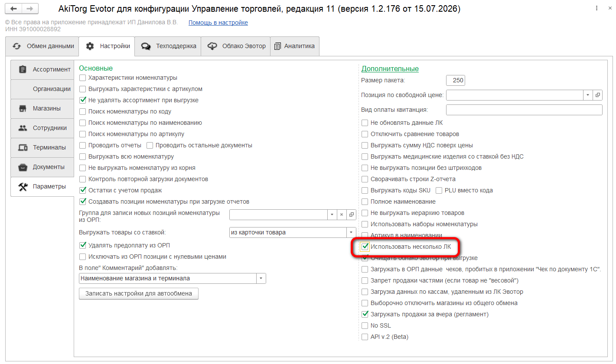Open the Помощь в настройке link

[218, 23]
